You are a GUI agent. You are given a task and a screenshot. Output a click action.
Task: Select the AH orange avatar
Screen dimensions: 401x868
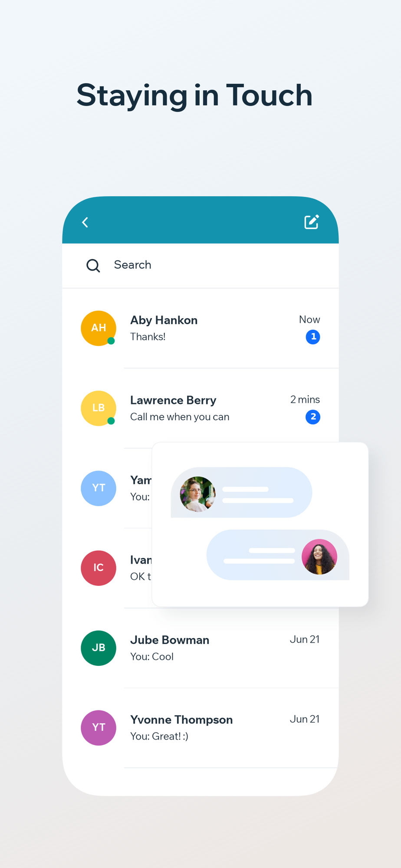click(x=99, y=328)
